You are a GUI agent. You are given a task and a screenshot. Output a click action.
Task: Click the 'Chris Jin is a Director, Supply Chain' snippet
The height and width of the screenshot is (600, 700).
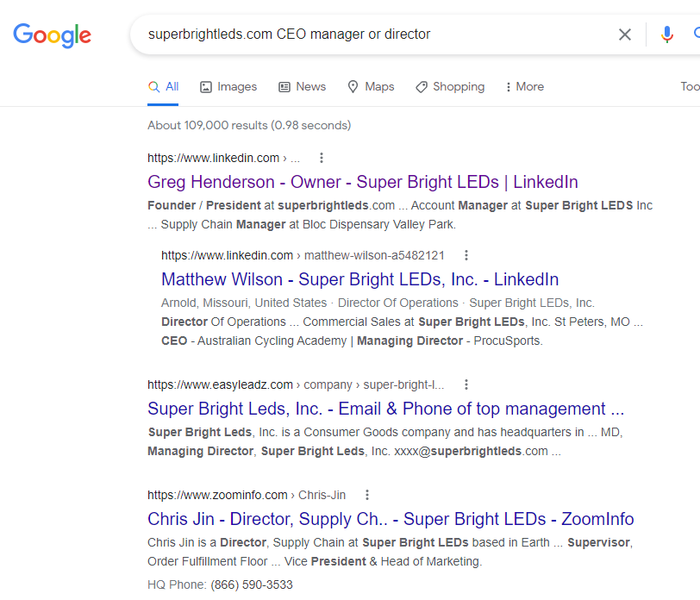pyautogui.click(x=390, y=552)
